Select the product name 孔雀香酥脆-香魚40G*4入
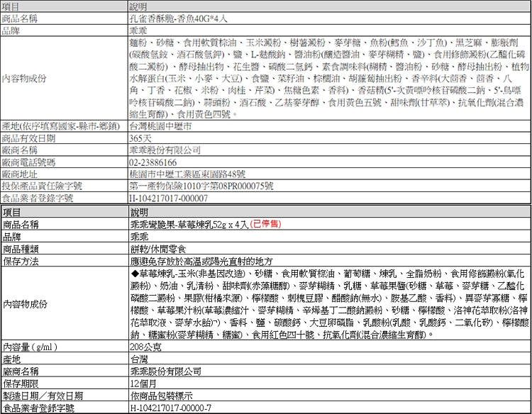This screenshot has height=414, width=532. 179,18
